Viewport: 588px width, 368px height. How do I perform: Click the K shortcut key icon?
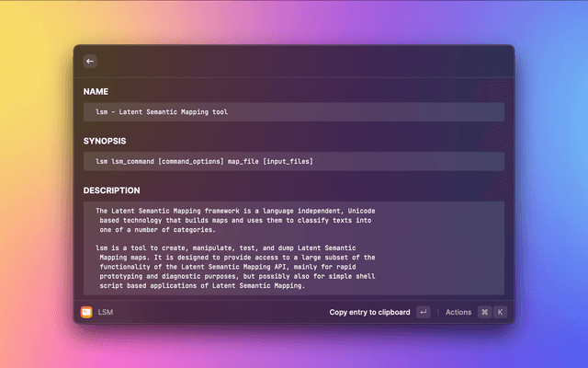pos(501,312)
